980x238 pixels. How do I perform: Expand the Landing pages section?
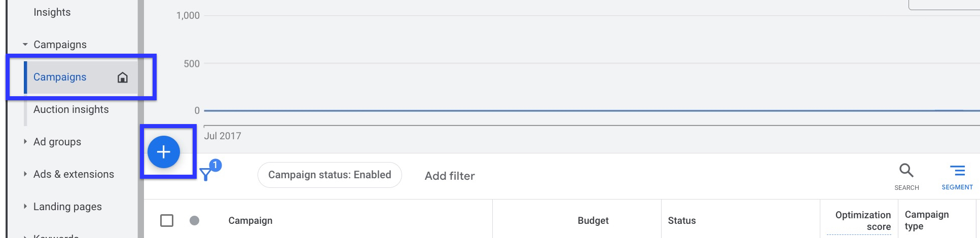click(x=25, y=207)
